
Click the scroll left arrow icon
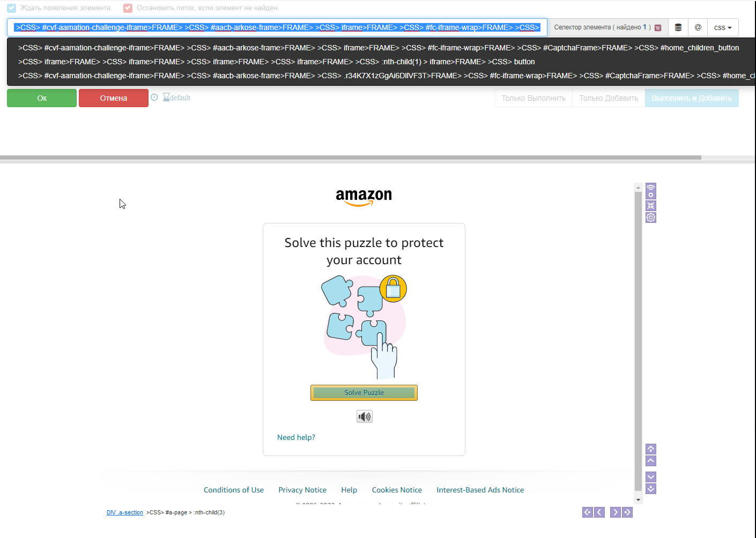[599, 512]
